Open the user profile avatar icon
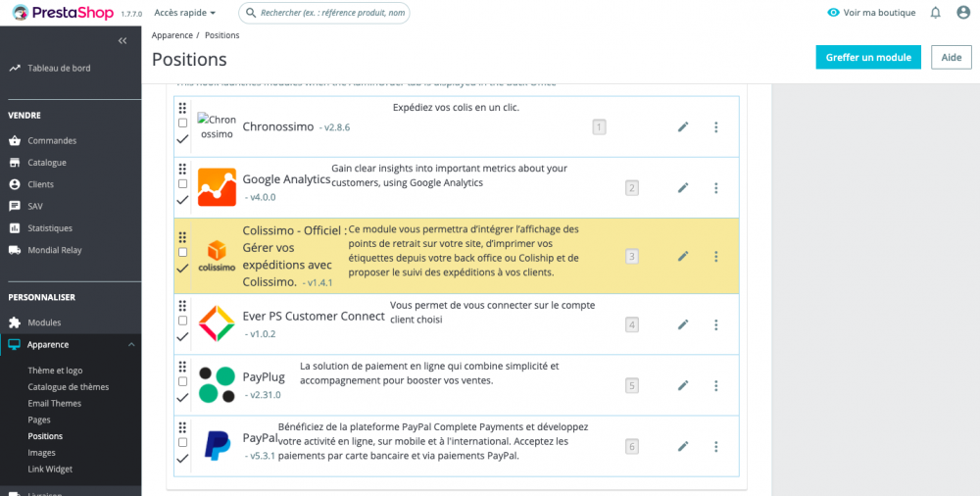Image resolution: width=980 pixels, height=496 pixels. (x=963, y=13)
